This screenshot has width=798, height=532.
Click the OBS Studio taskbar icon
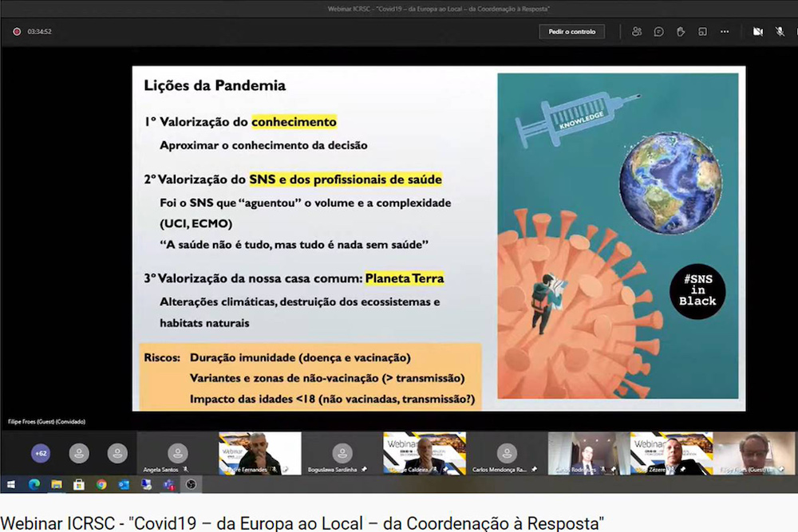tap(191, 484)
